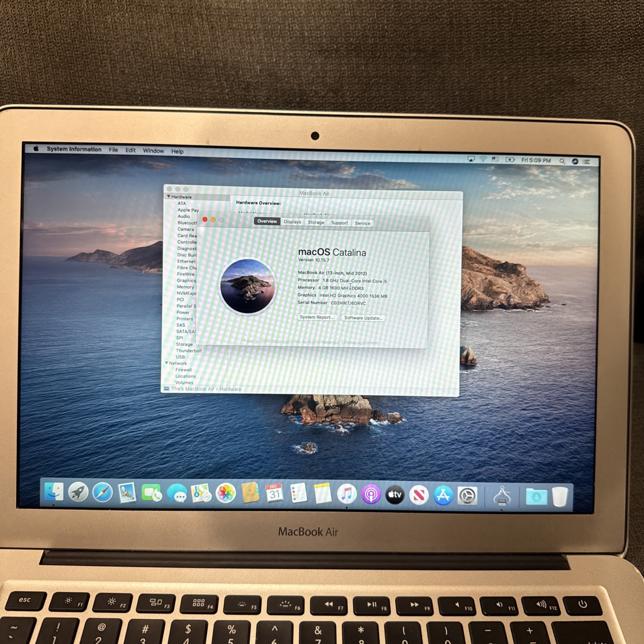This screenshot has height=644, width=644.
Task: Select Locations under Network
Action: 186,376
